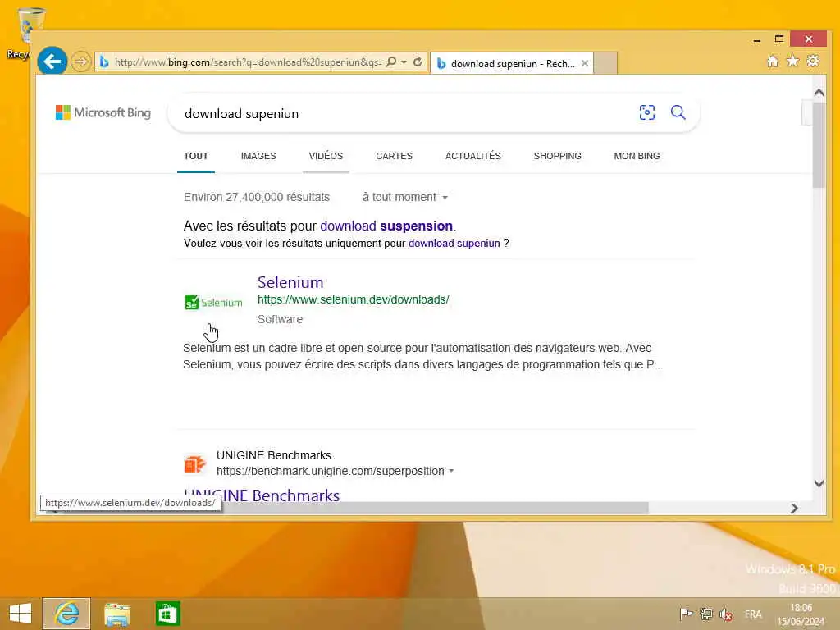Expand the 'à tout moment' date filter
The height and width of the screenshot is (630, 840).
click(x=405, y=197)
